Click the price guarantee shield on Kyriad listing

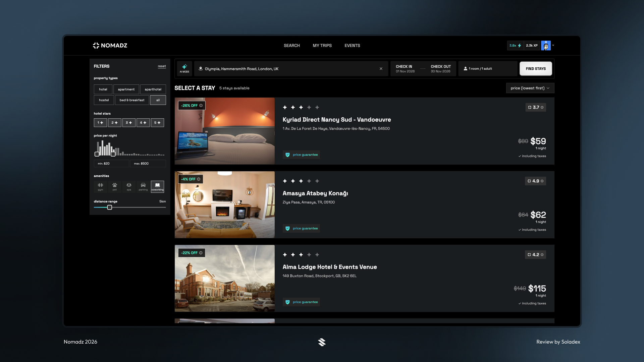(x=288, y=155)
